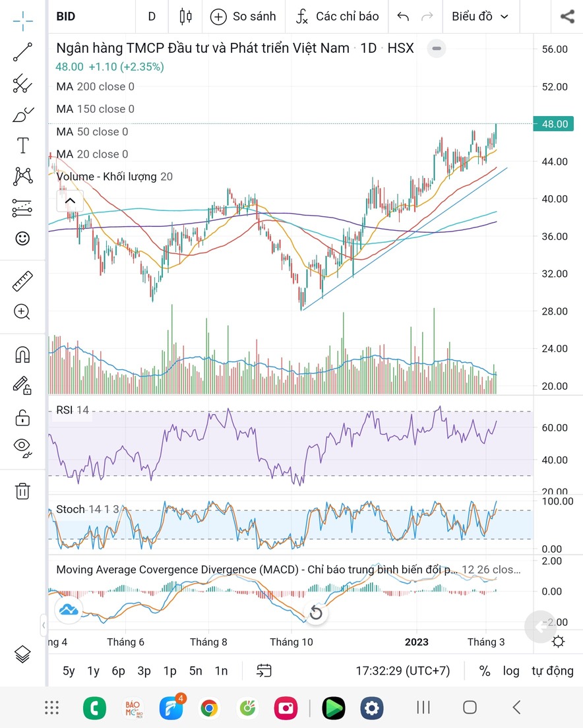Open the go-to-date calendar icon
The height and width of the screenshot is (728, 583).
pos(264,671)
